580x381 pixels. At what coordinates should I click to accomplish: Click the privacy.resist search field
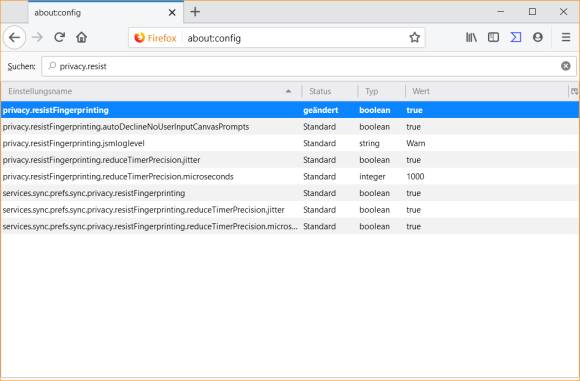tap(309, 66)
